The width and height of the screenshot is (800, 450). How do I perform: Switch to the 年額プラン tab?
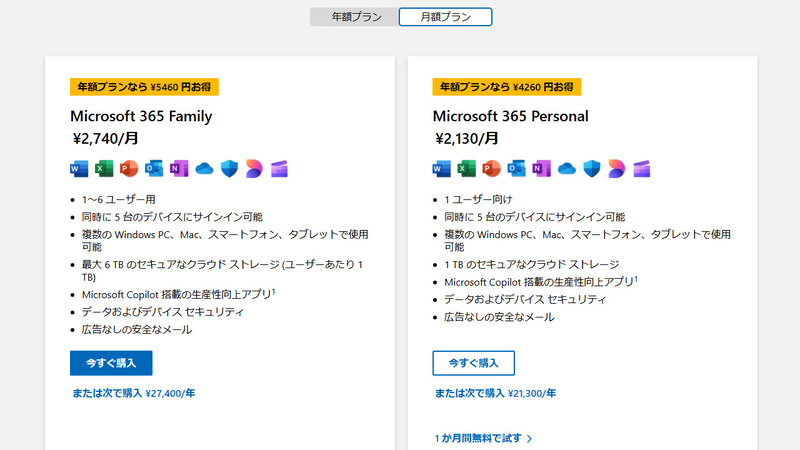point(355,17)
